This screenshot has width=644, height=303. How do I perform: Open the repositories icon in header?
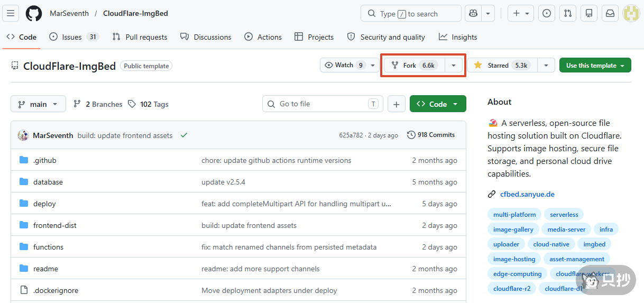pos(589,13)
